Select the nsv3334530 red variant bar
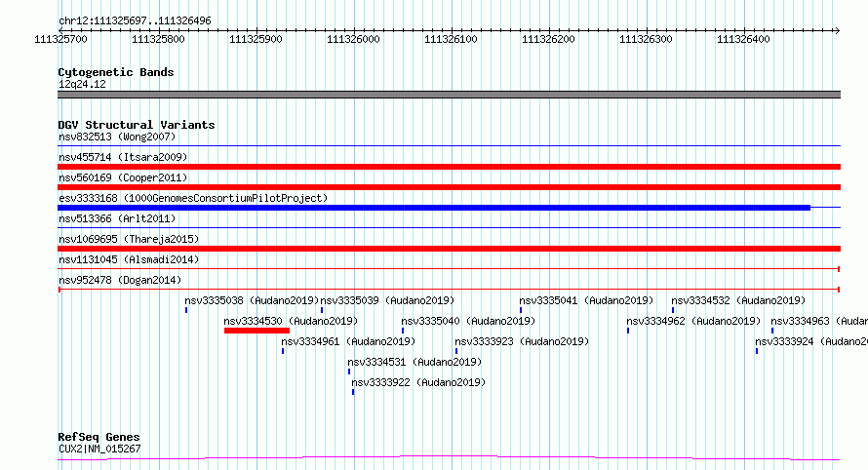This screenshot has width=868, height=470. (256, 331)
